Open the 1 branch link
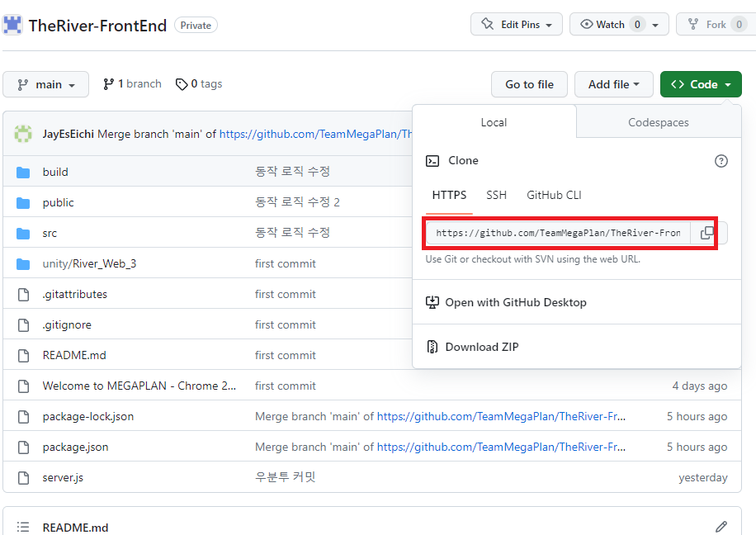The width and height of the screenshot is (756, 535). (132, 84)
